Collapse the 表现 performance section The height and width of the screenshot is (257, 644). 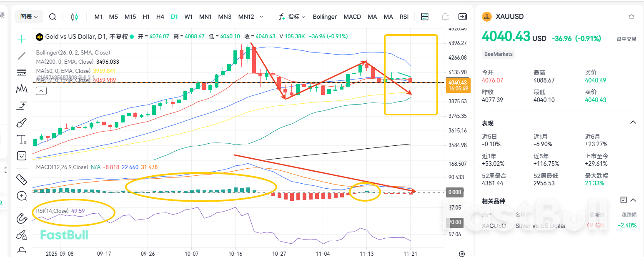633,122
